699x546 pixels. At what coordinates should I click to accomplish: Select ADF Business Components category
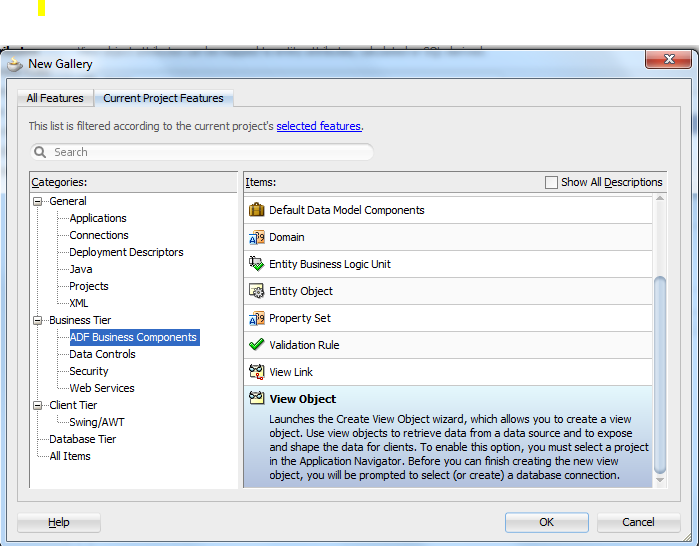(133, 337)
